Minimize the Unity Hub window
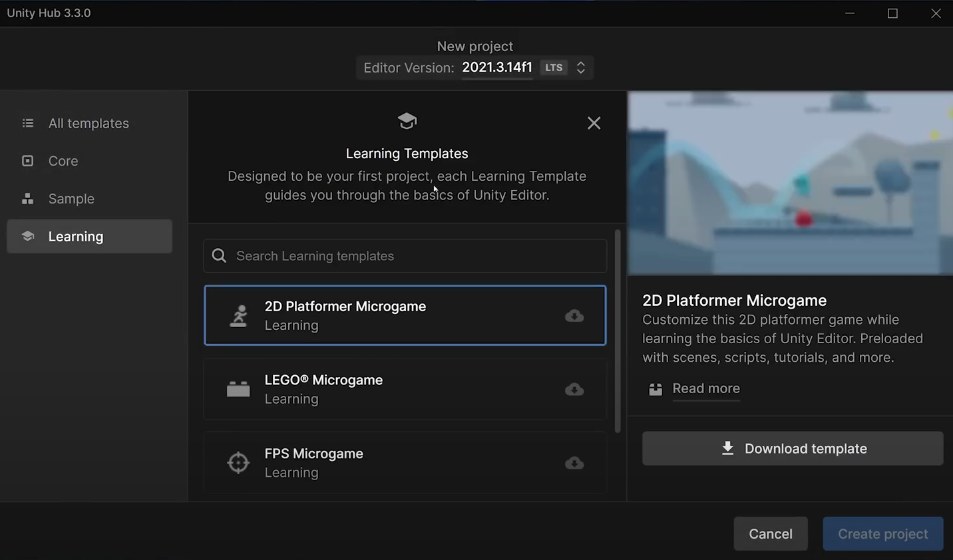 coord(850,13)
